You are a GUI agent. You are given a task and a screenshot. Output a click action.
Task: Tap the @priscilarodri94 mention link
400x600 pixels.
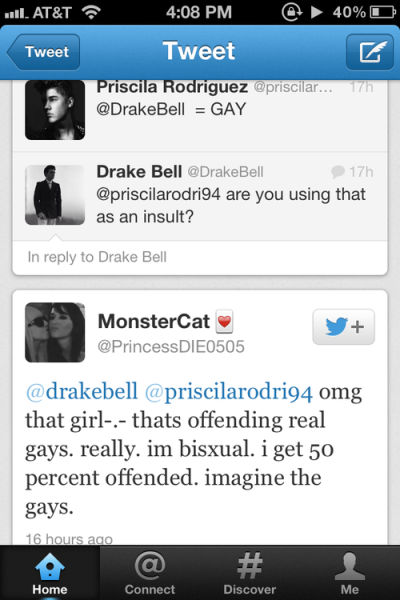coord(229,393)
